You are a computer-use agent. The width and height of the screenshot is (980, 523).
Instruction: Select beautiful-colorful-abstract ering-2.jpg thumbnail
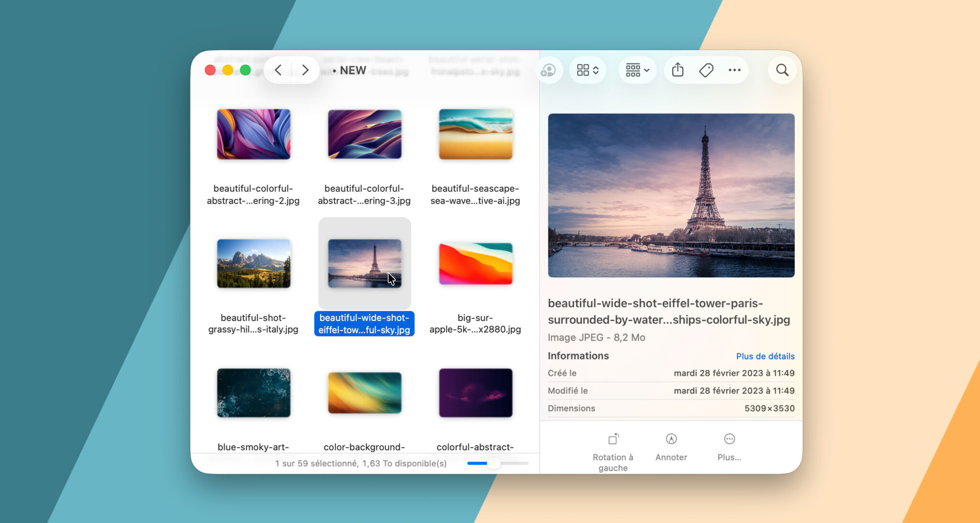tap(254, 134)
